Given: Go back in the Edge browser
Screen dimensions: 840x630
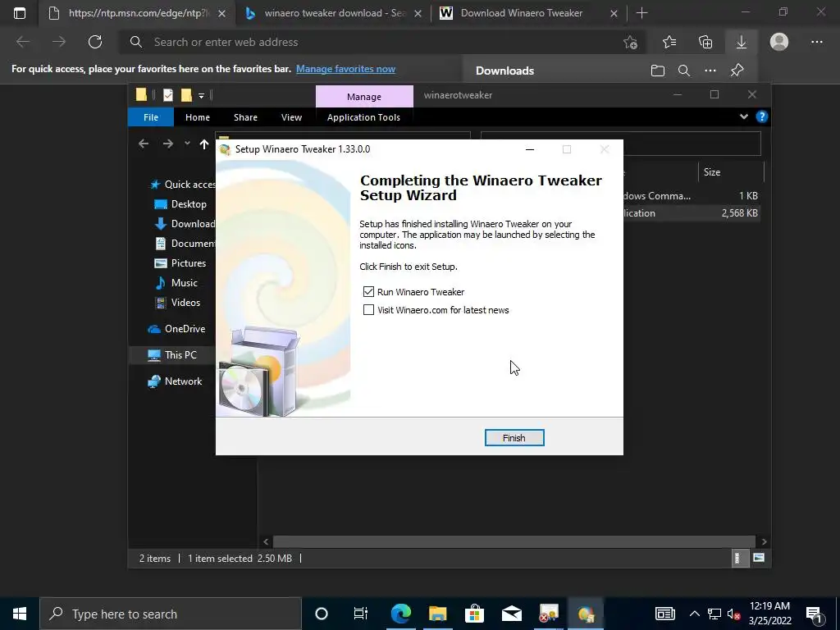Looking at the screenshot, I should pos(23,42).
